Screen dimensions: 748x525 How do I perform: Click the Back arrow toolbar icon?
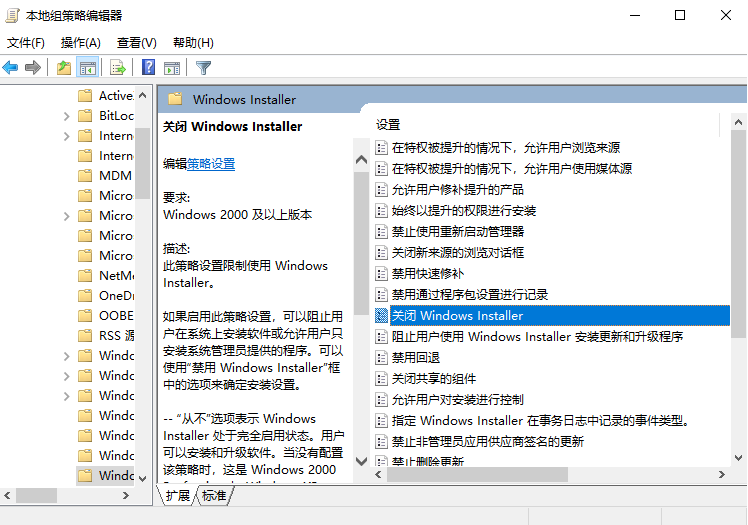click(11, 68)
